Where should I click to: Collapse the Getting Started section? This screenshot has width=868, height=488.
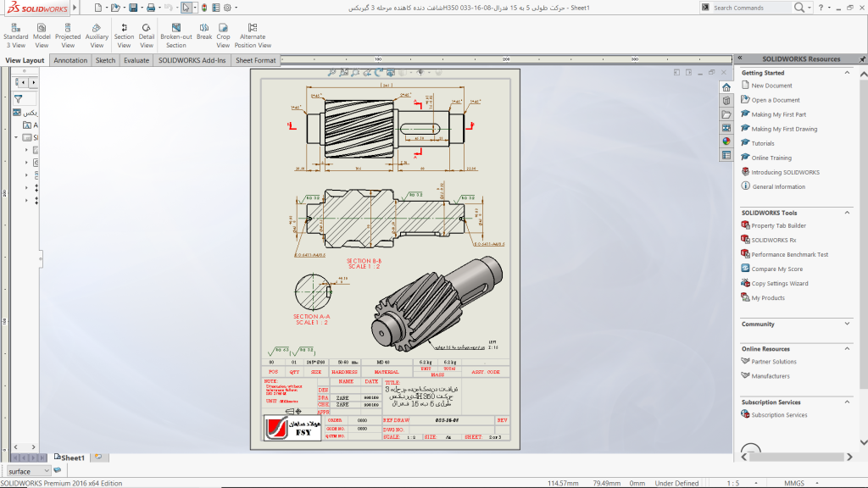click(x=848, y=73)
